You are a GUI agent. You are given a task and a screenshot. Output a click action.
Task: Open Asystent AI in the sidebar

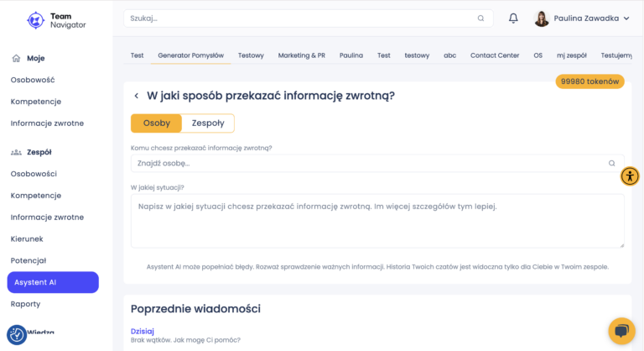point(52,282)
